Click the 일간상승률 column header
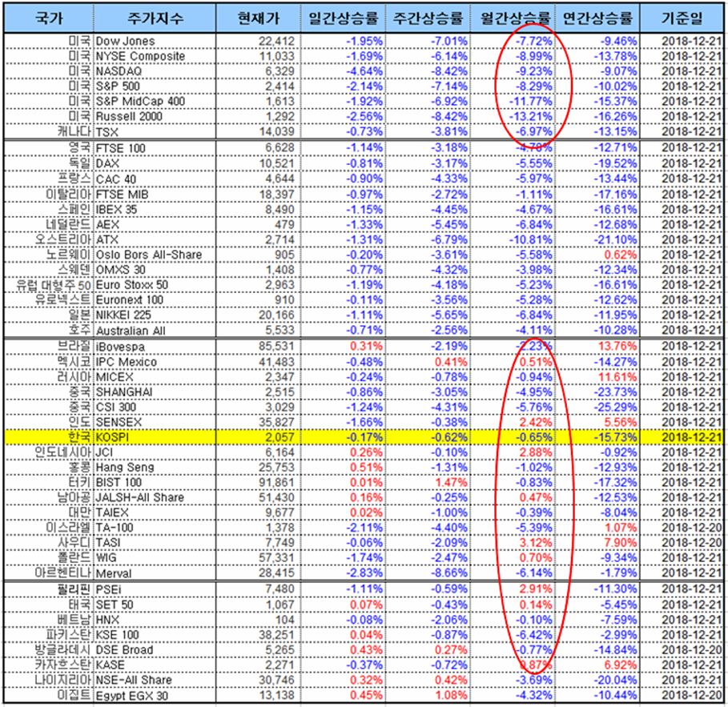 pos(343,18)
